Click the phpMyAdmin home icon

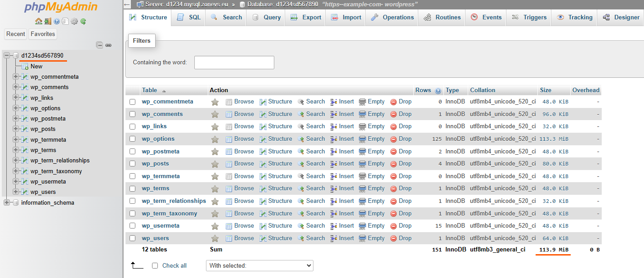click(39, 21)
